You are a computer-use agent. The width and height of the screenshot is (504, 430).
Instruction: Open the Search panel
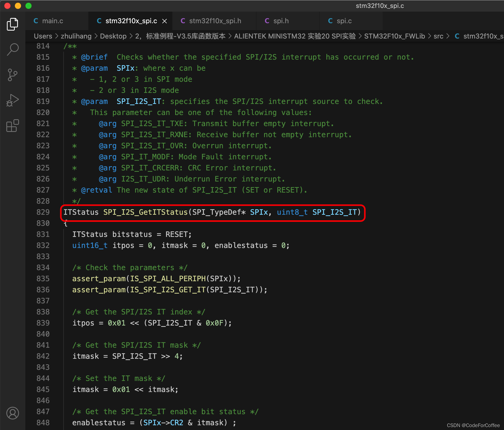coord(12,49)
